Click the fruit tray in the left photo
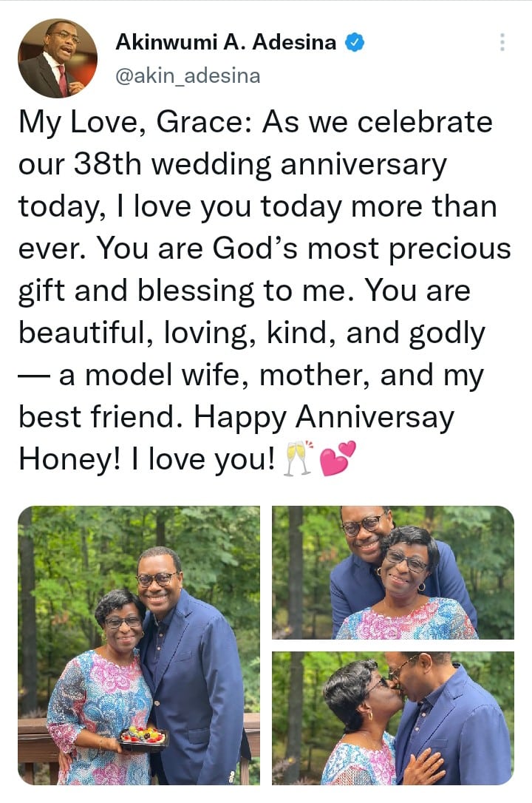532x803 pixels. click(x=144, y=737)
